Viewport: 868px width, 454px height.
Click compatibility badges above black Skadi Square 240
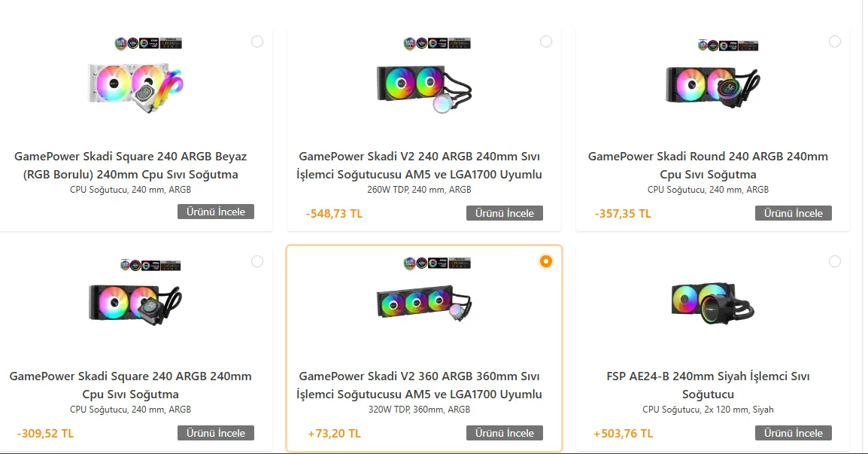click(148, 265)
